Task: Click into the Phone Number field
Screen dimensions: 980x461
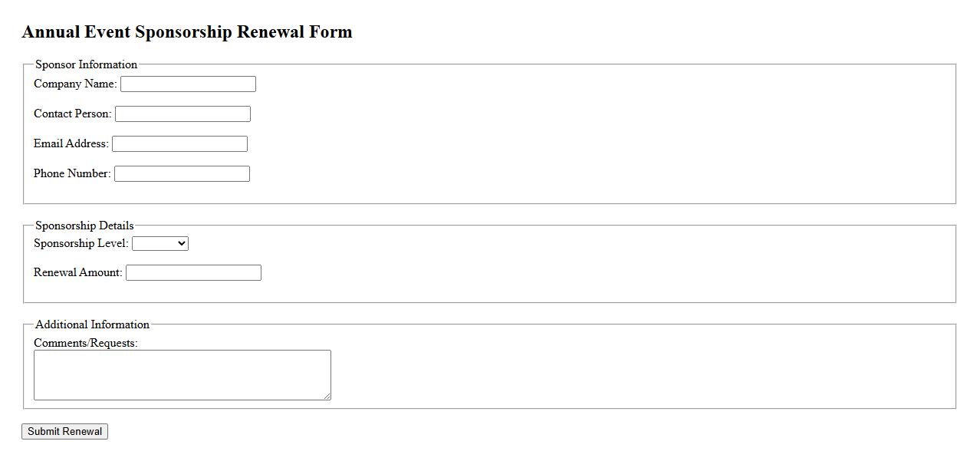Action: point(182,174)
